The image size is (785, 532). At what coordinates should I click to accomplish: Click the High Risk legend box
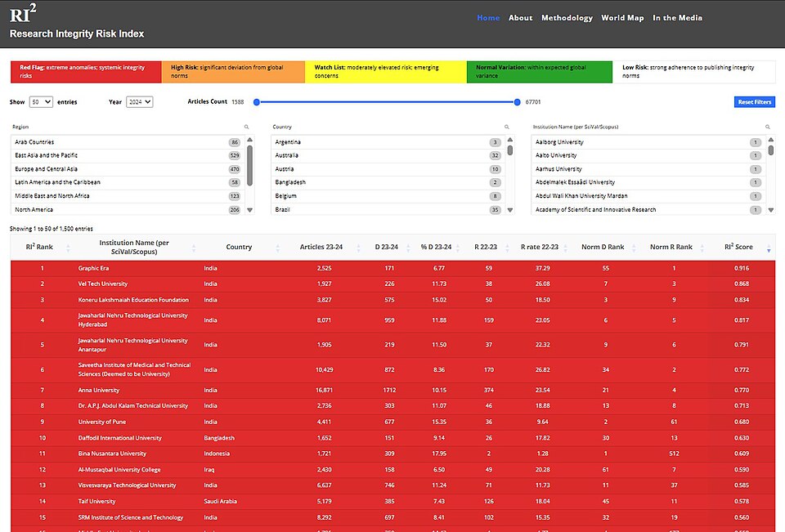point(233,72)
